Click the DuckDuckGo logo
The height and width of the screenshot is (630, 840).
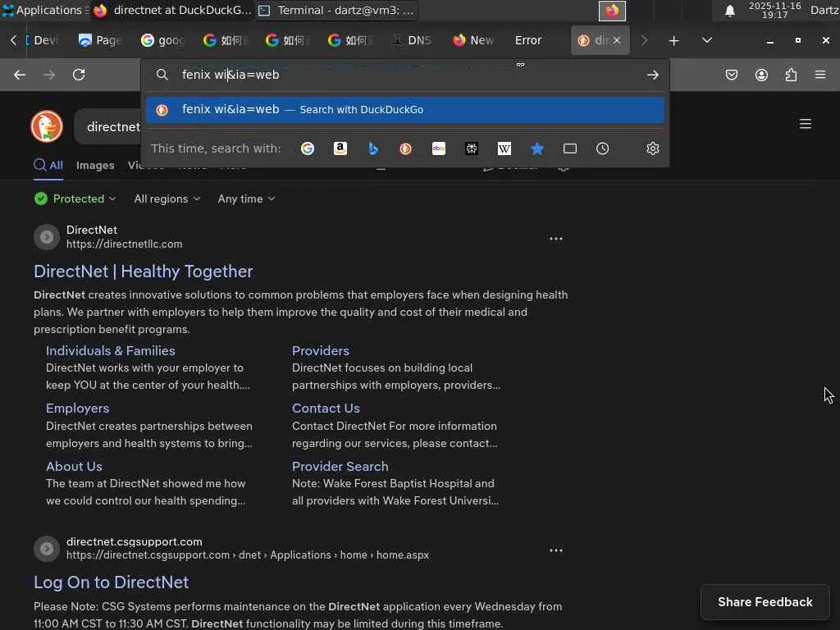pyautogui.click(x=47, y=126)
